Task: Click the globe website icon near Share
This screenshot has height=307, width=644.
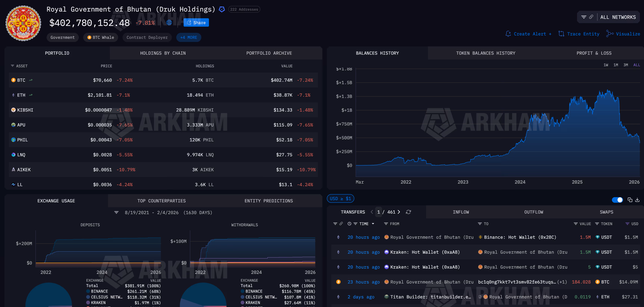Action: click(169, 23)
